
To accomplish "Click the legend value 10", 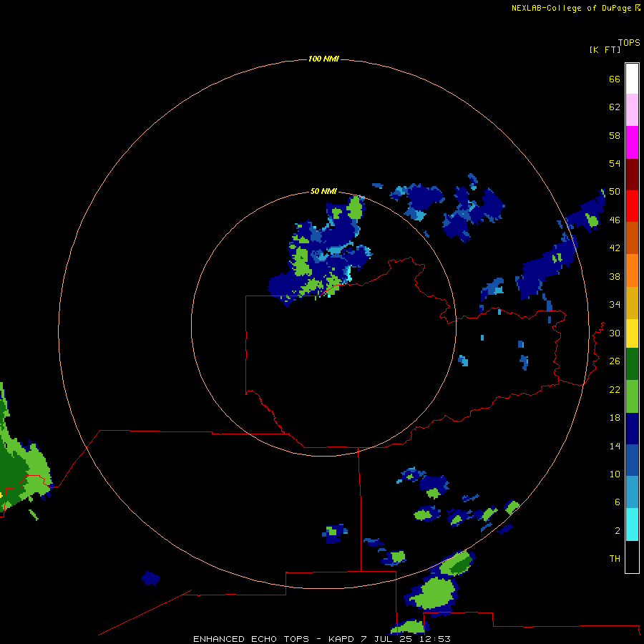I will coord(615,474).
